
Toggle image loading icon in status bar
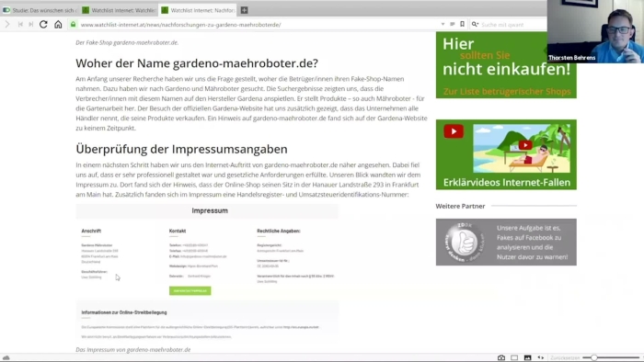point(527,357)
